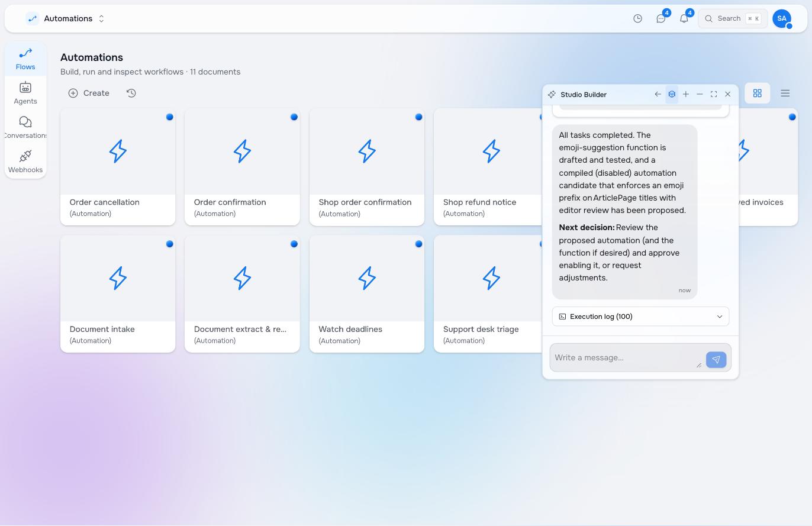Open the Automations workspace switcher dropdown

click(x=66, y=18)
